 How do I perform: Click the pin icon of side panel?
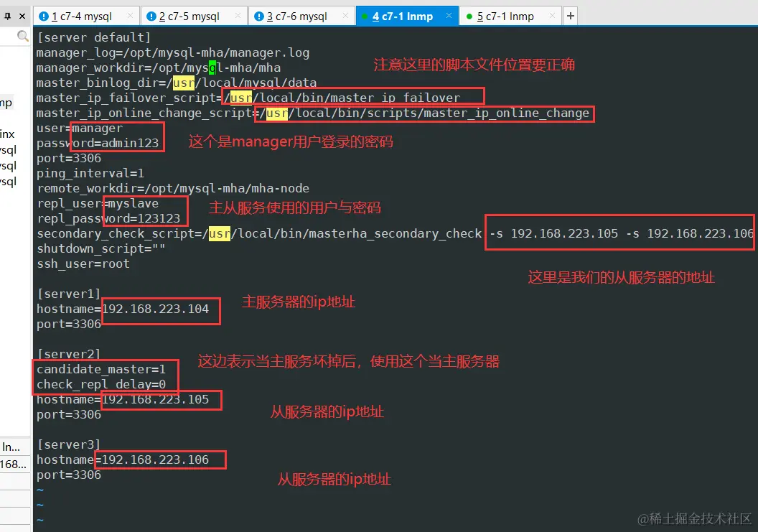[x=8, y=16]
